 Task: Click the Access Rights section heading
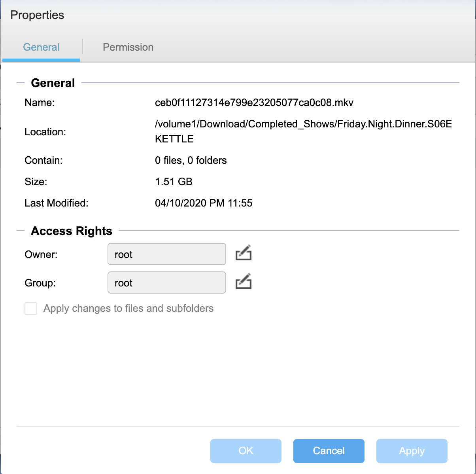pos(72,231)
